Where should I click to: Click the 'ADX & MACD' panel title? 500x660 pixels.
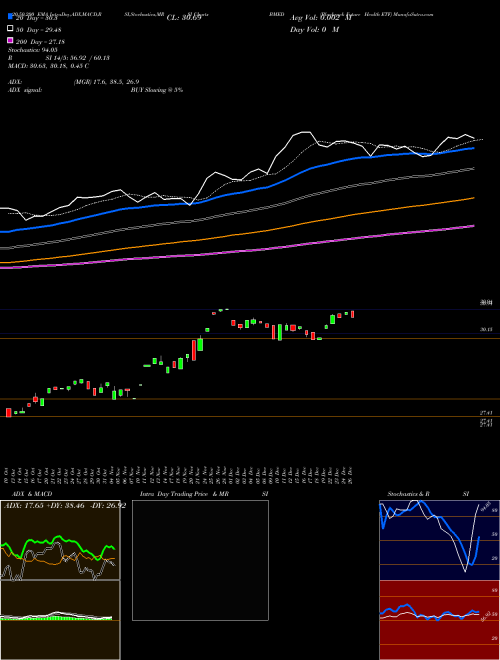click(32, 494)
